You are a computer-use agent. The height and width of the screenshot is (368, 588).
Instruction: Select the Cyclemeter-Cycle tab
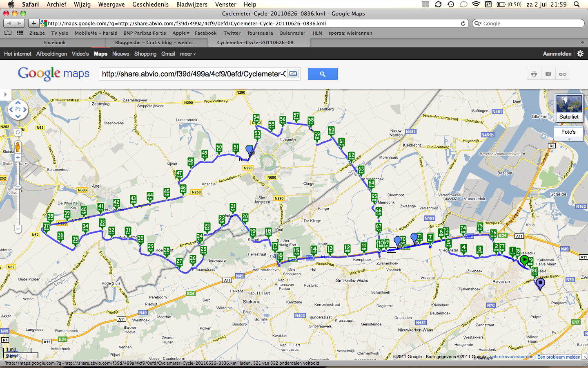pyautogui.click(x=259, y=43)
